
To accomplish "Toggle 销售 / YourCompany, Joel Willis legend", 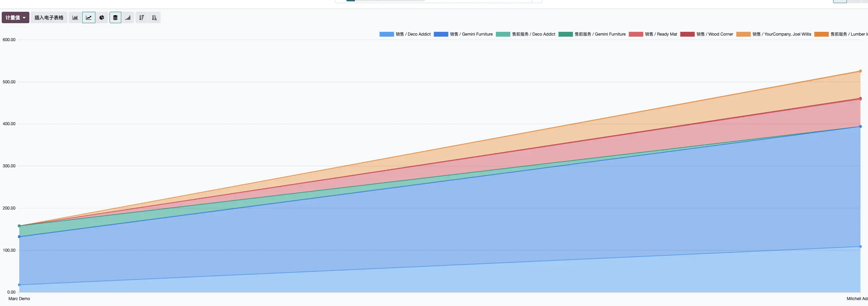I will pyautogui.click(x=774, y=34).
